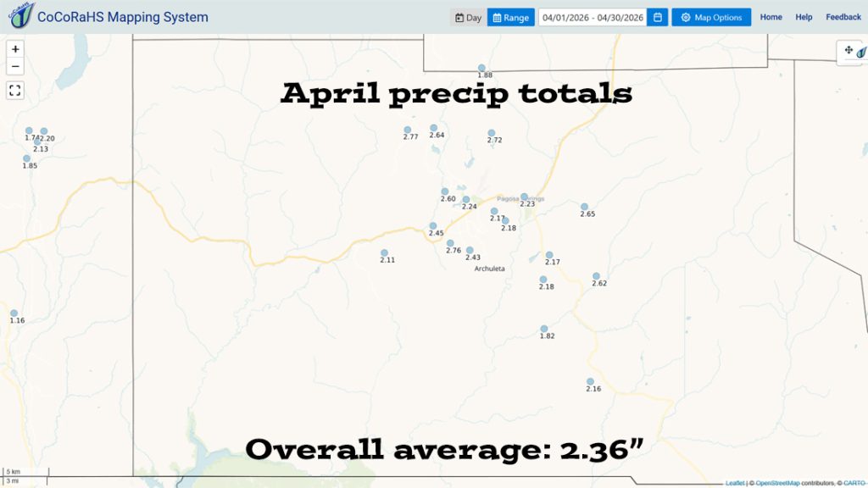Select the station marker reading 2.17 near Archuleta
This screenshot has width=868, height=488.
click(x=549, y=255)
